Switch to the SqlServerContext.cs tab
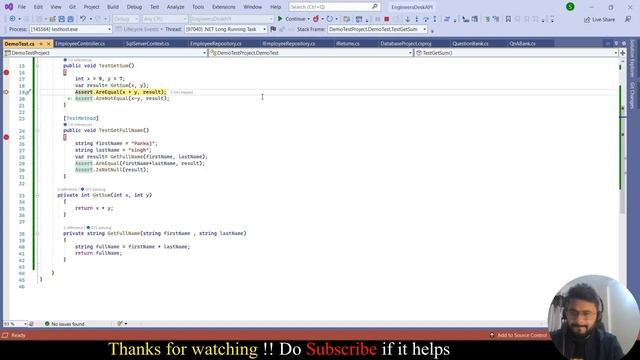Image resolution: width=640 pixels, height=360 pixels. [147, 44]
